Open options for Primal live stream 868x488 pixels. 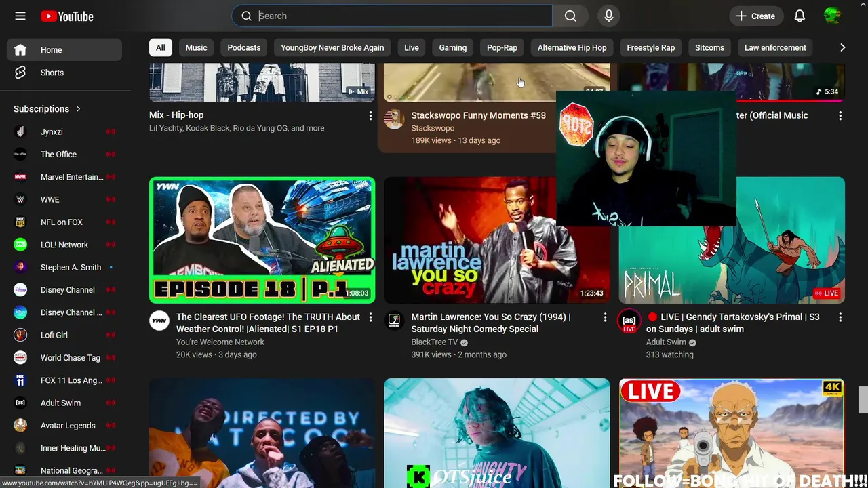(x=840, y=317)
